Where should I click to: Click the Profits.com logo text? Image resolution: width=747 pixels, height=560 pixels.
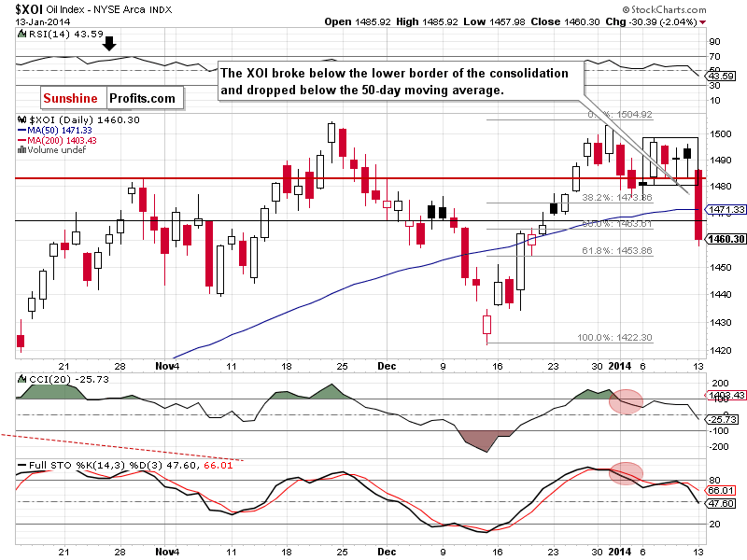coord(143,98)
